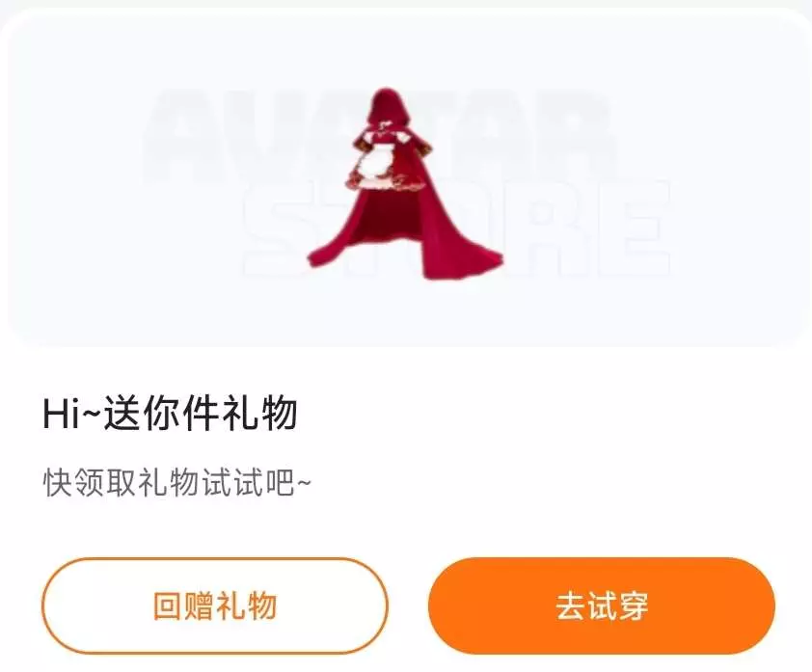Screen dimensions: 812x672
Task: Click the faint AVATAR watermark text
Action: pyautogui.click(x=381, y=137)
